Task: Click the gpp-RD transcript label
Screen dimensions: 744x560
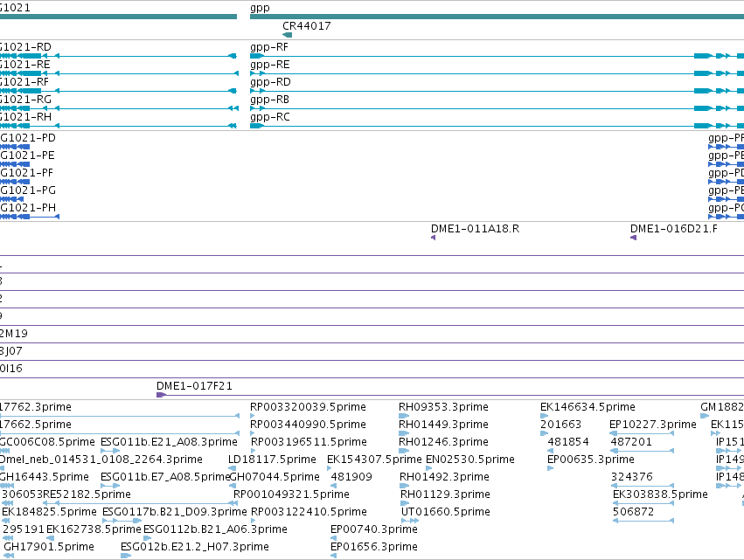Action: coord(270,82)
